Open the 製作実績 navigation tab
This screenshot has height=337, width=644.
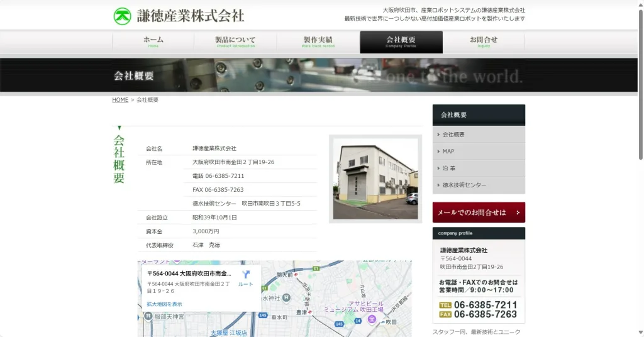click(x=318, y=42)
